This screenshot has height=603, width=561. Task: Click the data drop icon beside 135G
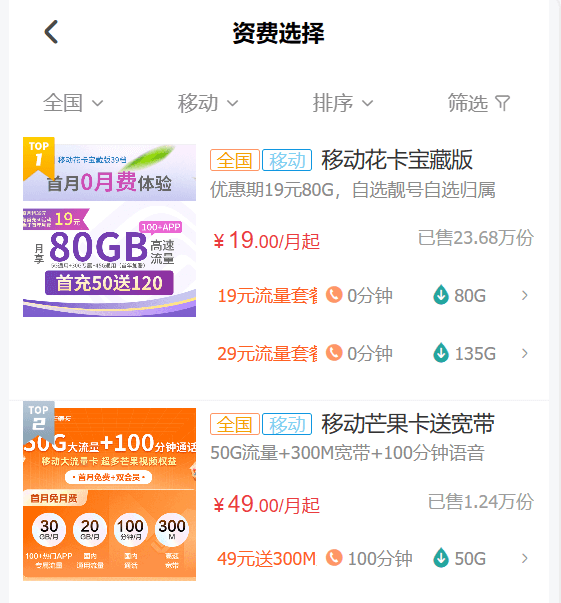(441, 353)
